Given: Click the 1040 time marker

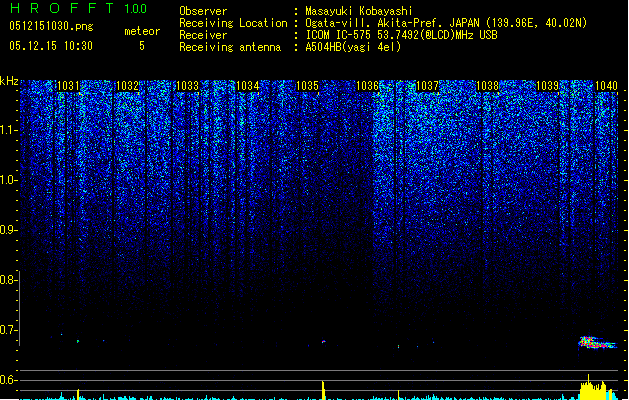Looking at the screenshot, I should tap(607, 86).
